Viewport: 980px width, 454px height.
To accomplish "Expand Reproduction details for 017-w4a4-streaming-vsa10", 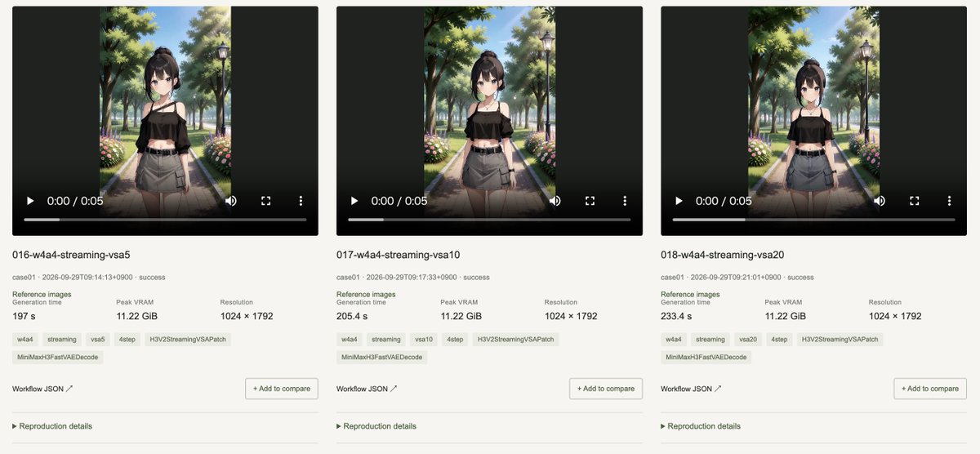I will 376,426.
